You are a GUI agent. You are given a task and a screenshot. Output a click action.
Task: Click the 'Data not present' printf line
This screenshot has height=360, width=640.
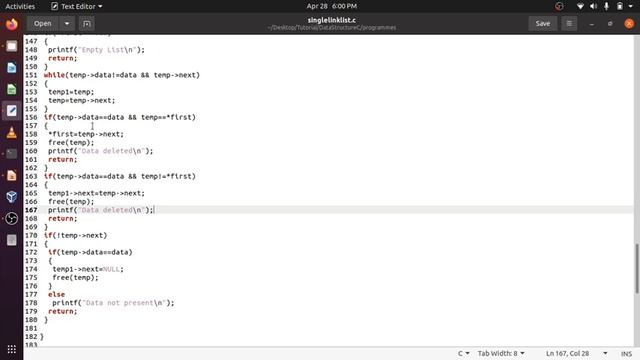(x=113, y=303)
